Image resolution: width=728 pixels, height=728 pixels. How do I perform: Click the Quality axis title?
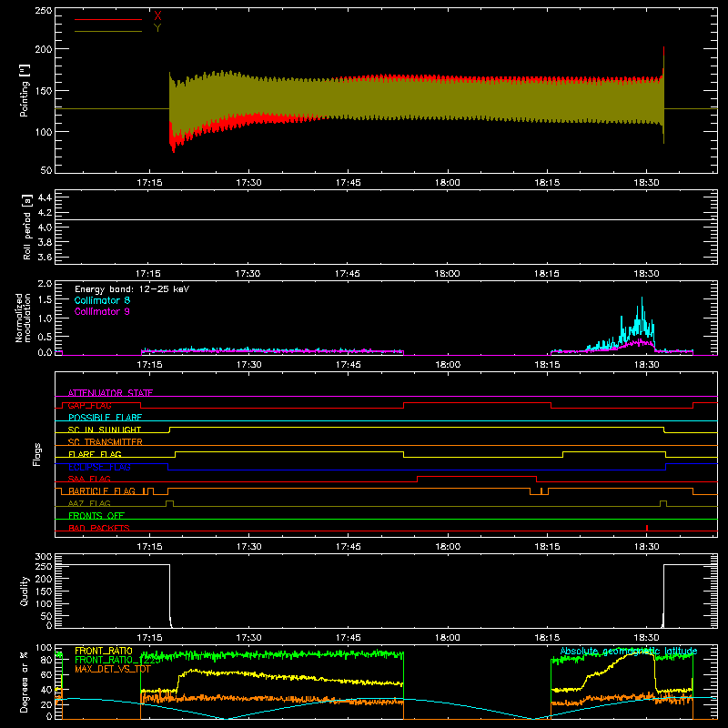click(x=25, y=591)
